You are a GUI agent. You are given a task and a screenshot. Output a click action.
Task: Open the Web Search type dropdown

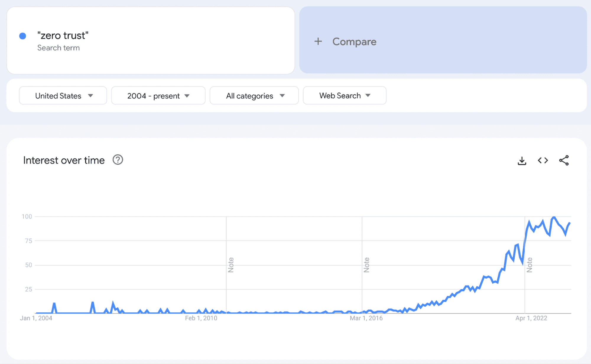[x=344, y=95]
